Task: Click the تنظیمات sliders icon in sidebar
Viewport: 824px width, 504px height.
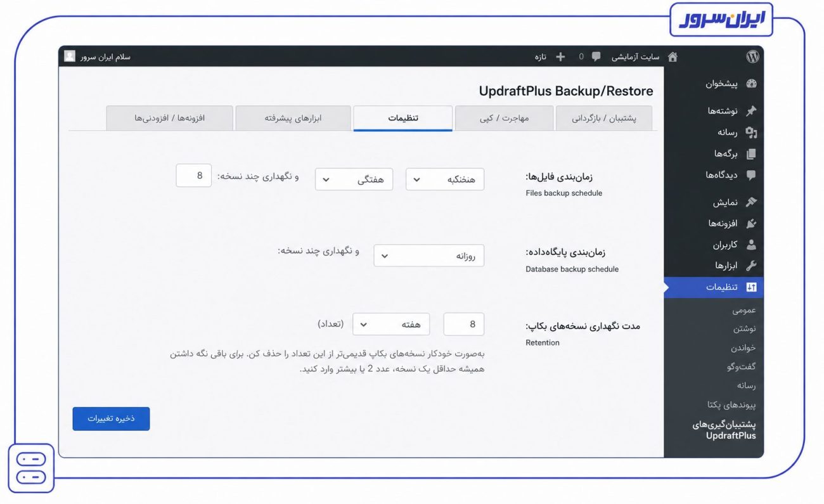Action: click(752, 287)
